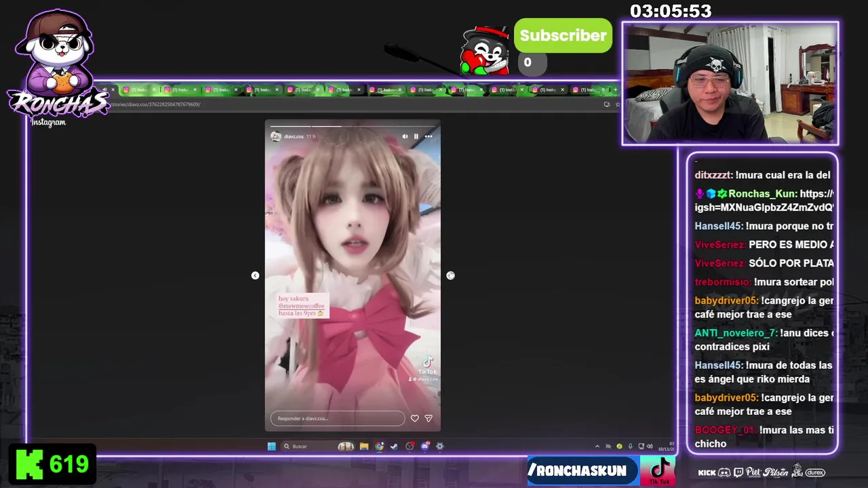Image resolution: width=868 pixels, height=488 pixels.
Task: Open the diavz.cos profile avatar in story header
Action: [x=275, y=136]
